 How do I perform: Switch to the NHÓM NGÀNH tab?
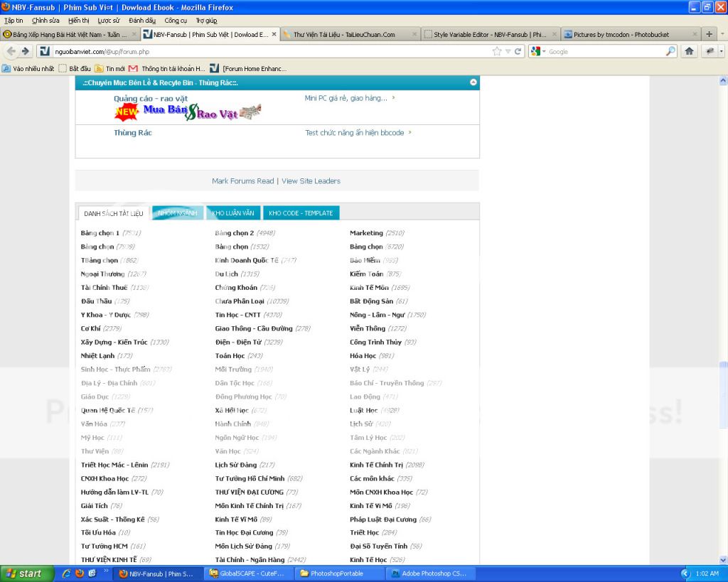point(177,213)
